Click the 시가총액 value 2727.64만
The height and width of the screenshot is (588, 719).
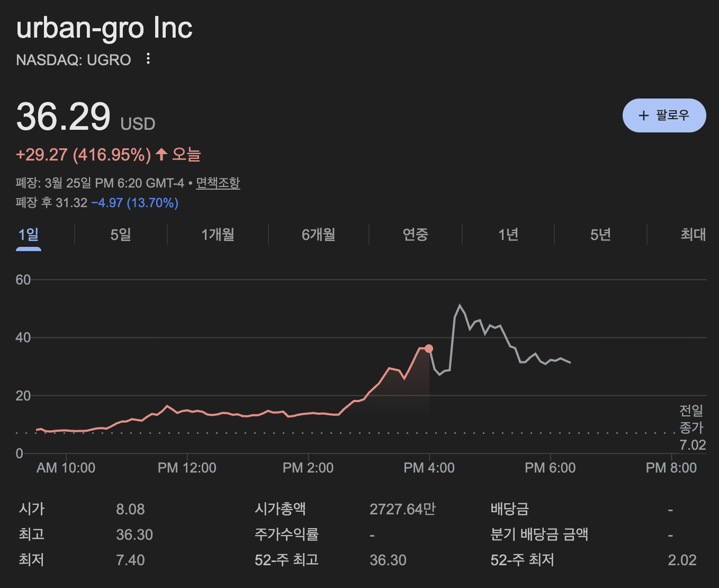(402, 510)
